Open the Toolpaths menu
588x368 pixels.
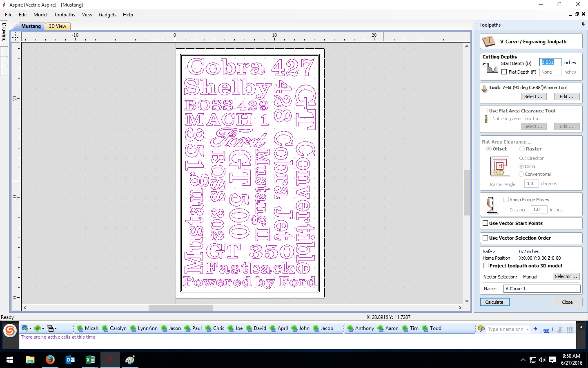(65, 15)
